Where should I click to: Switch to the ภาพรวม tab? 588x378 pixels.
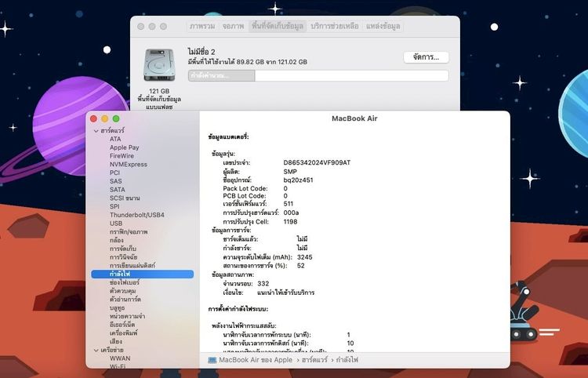(202, 26)
